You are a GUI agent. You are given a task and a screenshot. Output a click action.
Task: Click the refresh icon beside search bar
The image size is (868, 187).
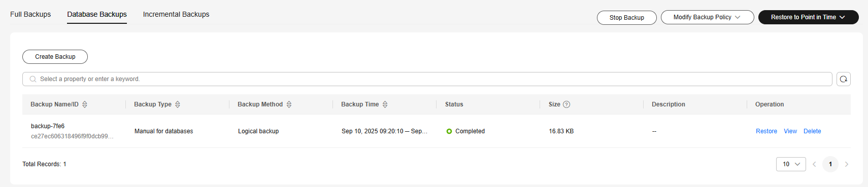click(x=844, y=79)
